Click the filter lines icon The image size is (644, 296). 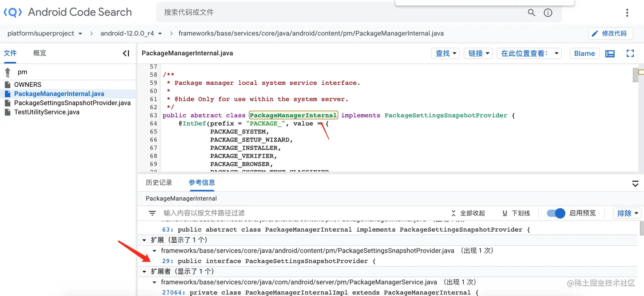pyautogui.click(x=152, y=213)
